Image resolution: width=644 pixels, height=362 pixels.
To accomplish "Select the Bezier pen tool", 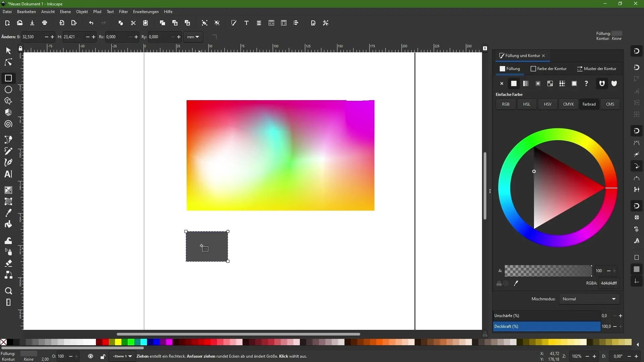I will coord(8,139).
